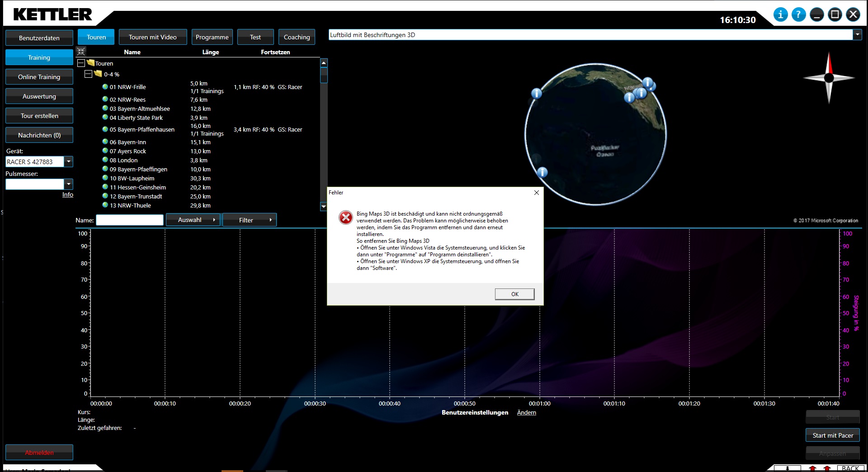The width and height of the screenshot is (868, 472).
Task: Open the blue info icon in the title bar
Action: click(x=780, y=14)
